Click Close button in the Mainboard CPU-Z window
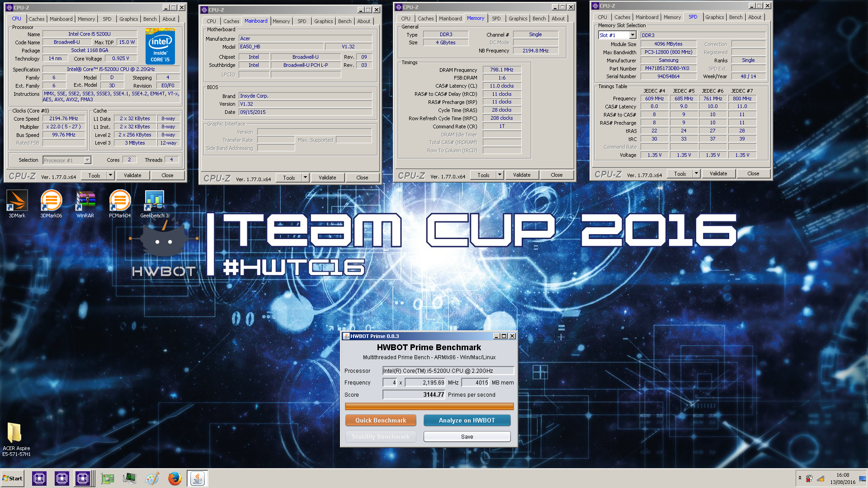 362,178
